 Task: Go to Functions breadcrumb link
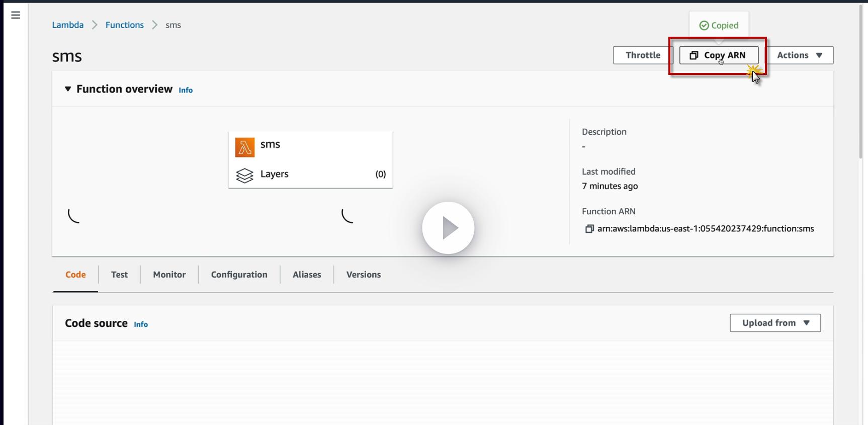click(x=125, y=25)
